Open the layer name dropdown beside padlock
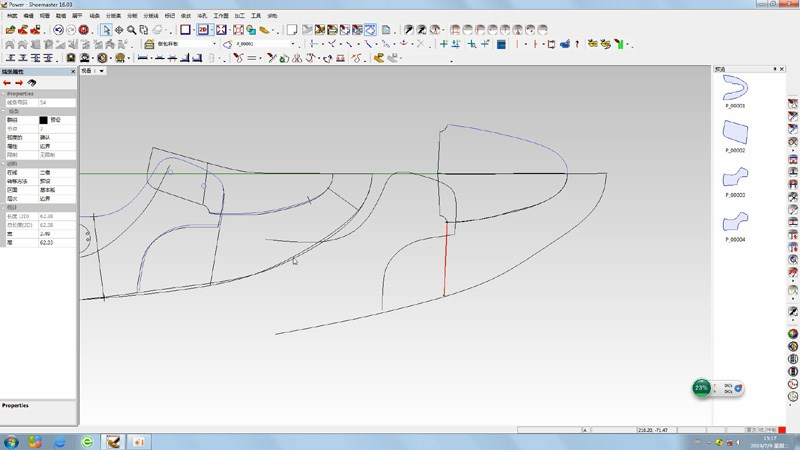Viewport: 800px width, 450px height. 212,44
